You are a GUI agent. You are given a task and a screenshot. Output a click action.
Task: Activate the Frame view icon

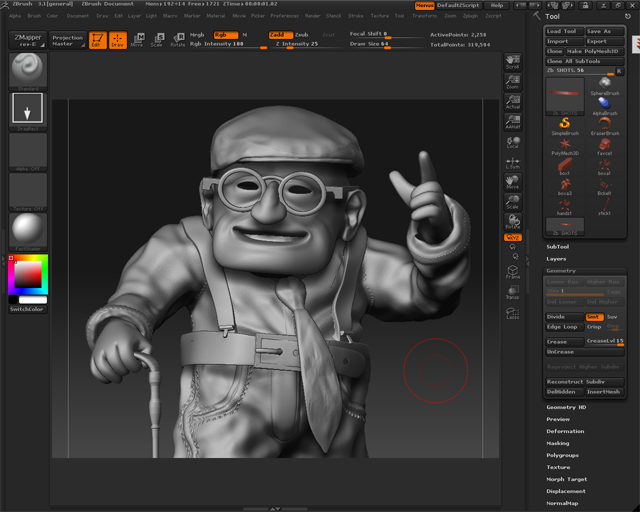pos(513,271)
